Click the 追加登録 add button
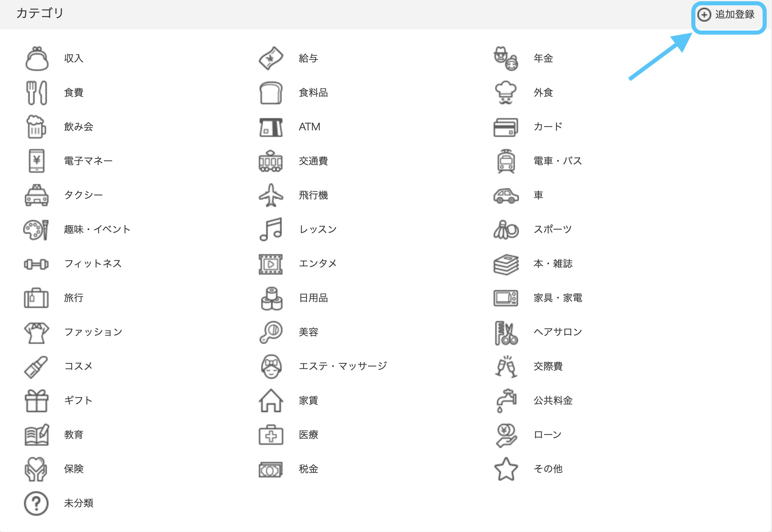Image resolution: width=772 pixels, height=532 pixels. pyautogui.click(x=727, y=15)
